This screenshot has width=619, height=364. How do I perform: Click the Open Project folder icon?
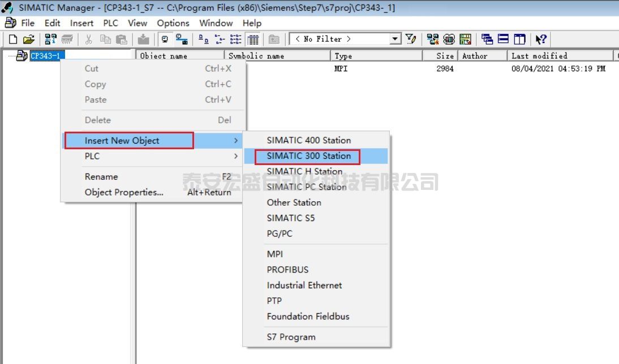[28, 39]
